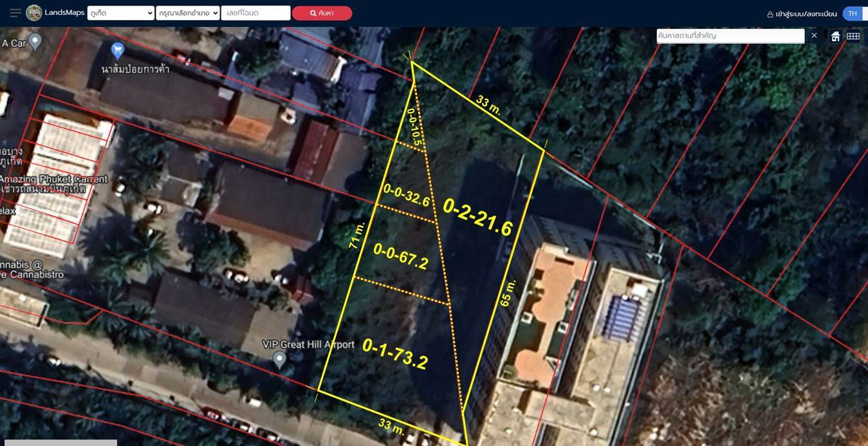The width and height of the screenshot is (868, 446).
Task: Open the grid layers icon
Action: [x=853, y=36]
